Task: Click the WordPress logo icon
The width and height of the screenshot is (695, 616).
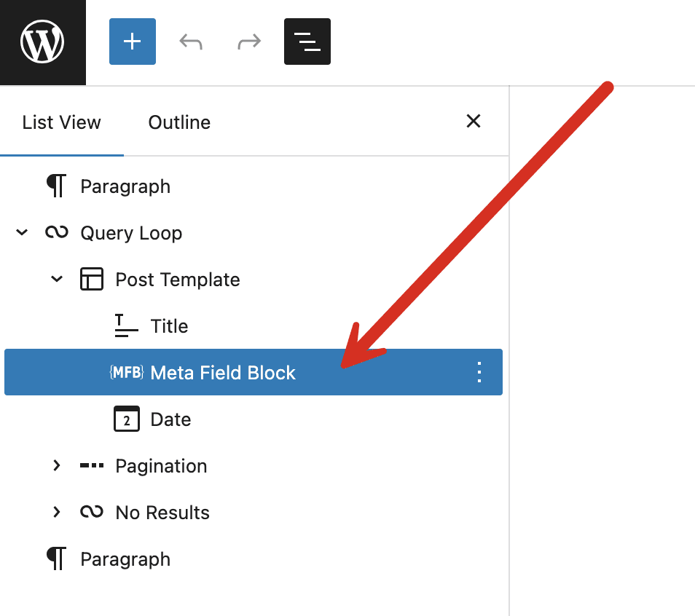Action: 42,42
